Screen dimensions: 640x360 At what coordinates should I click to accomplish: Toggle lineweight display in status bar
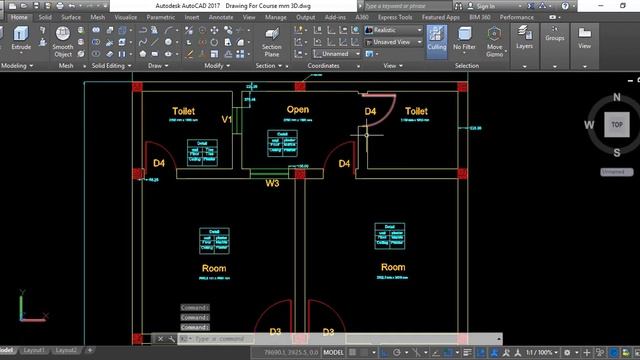point(467,352)
